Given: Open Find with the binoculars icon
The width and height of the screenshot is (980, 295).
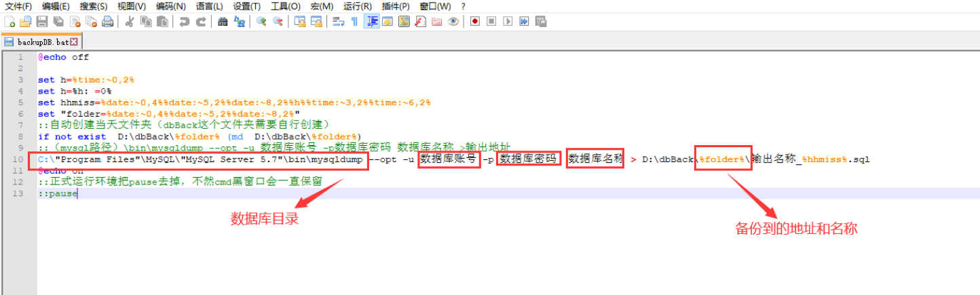Looking at the screenshot, I should pyautogui.click(x=223, y=22).
